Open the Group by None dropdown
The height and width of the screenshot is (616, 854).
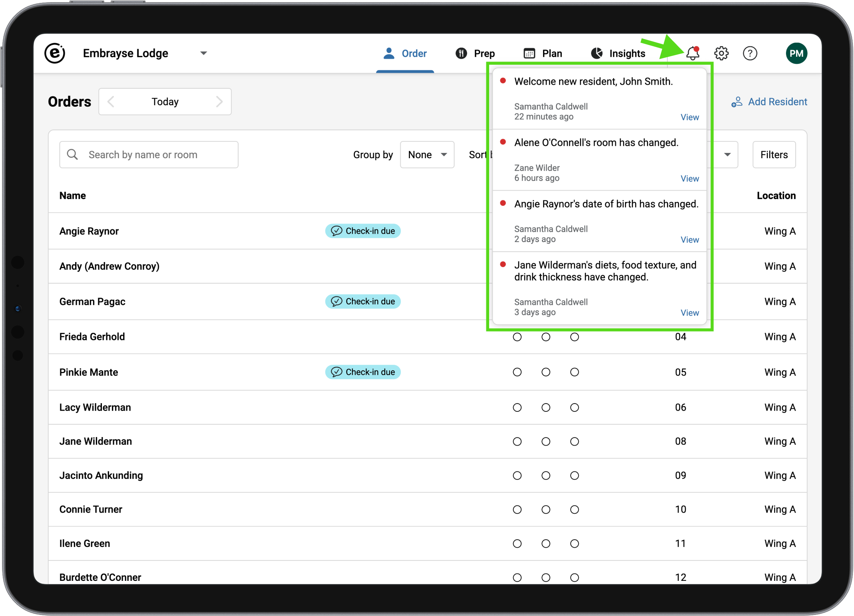[x=427, y=155]
